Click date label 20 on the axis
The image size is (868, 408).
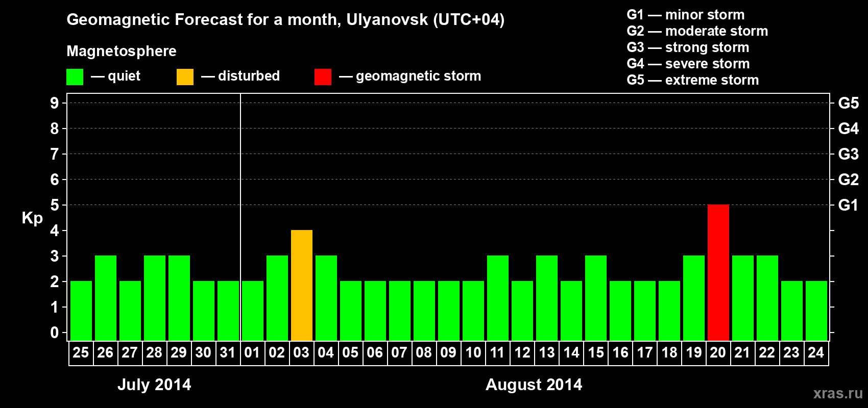(x=718, y=352)
